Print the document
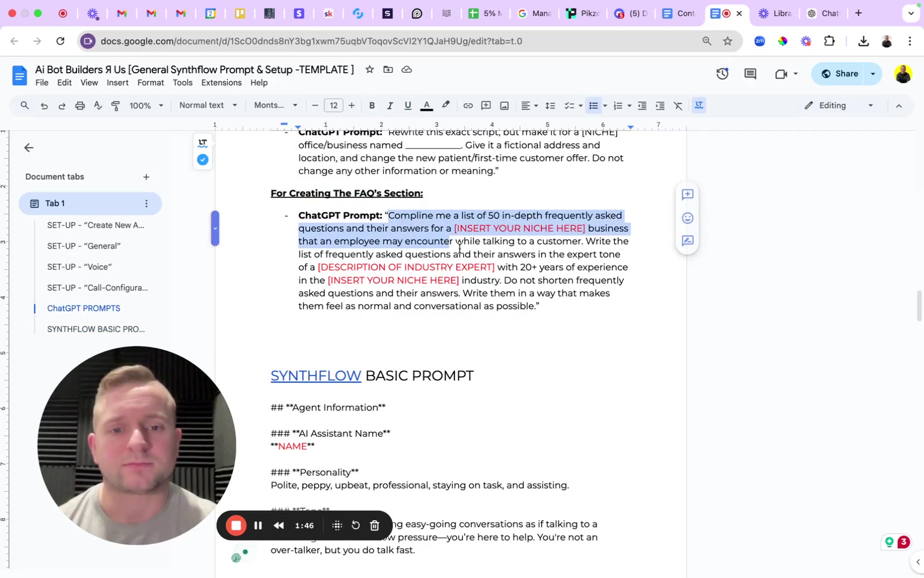This screenshot has height=578, width=924. pos(80,105)
